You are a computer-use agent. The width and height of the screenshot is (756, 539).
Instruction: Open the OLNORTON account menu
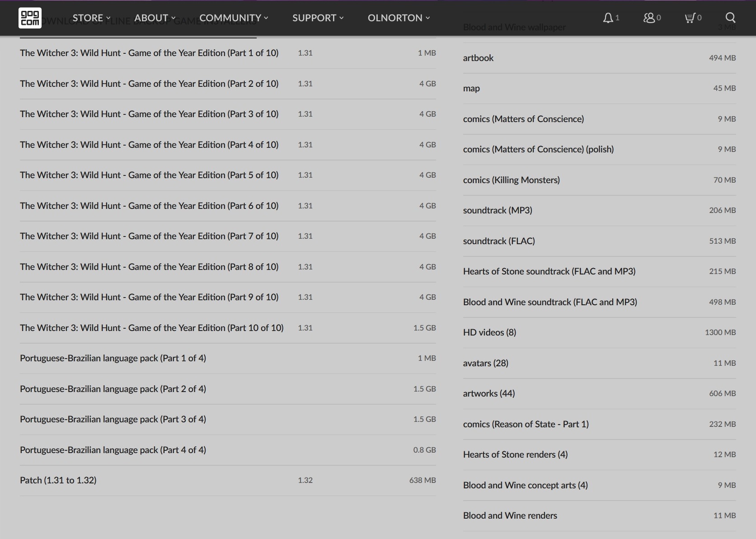point(399,18)
